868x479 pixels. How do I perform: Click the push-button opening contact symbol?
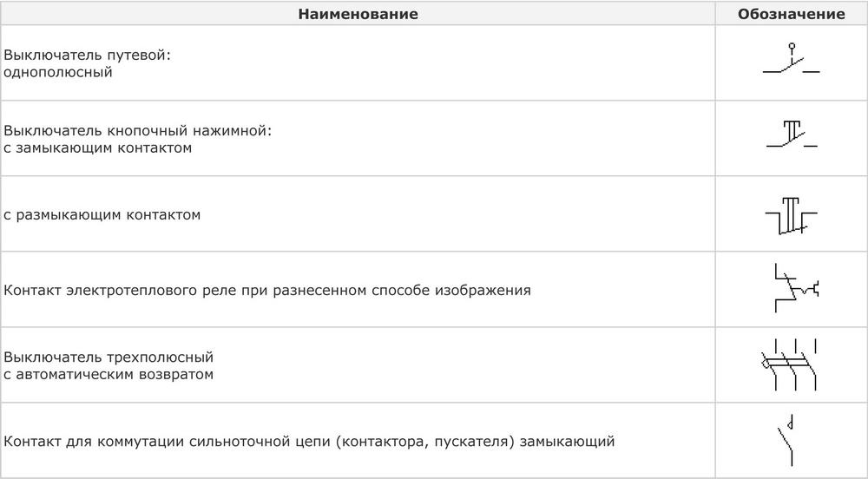point(790,216)
